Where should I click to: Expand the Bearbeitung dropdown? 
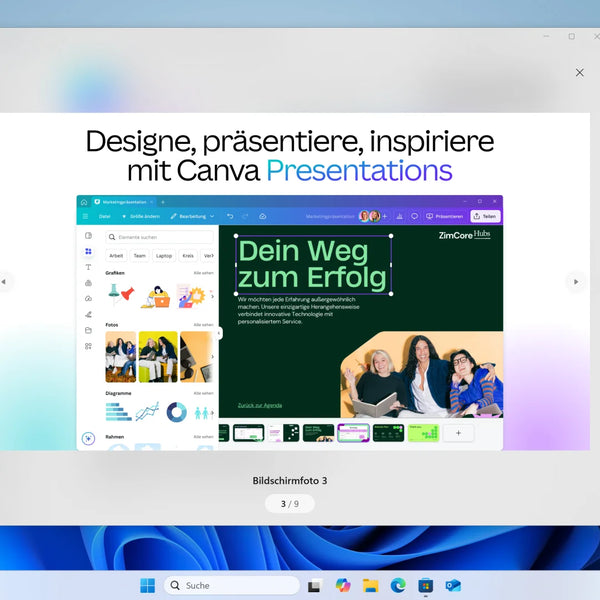pos(192,217)
